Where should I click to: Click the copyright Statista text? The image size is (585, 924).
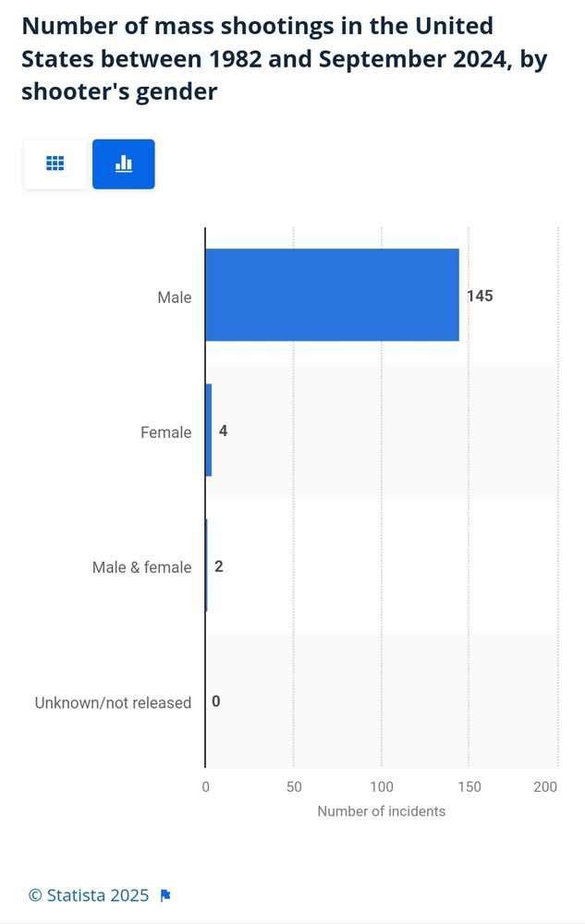[x=88, y=894]
